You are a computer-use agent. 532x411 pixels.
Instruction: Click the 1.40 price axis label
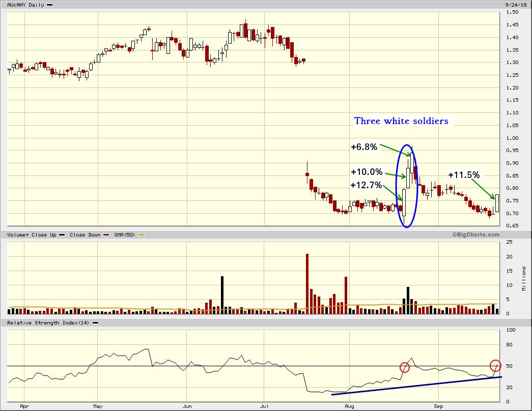(512, 37)
